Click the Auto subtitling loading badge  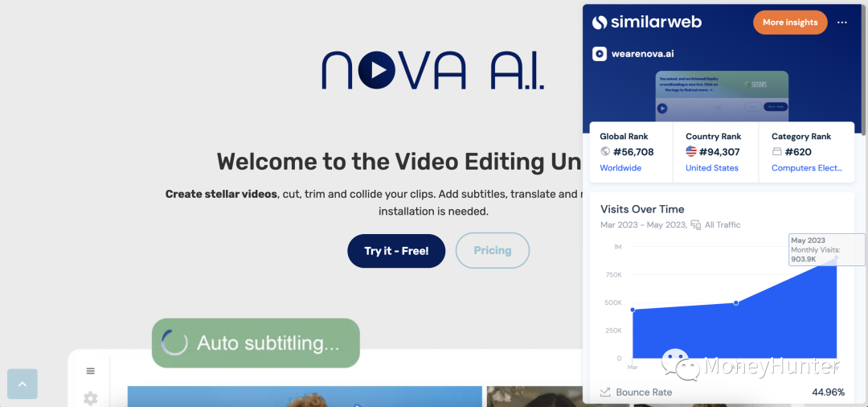tap(256, 343)
